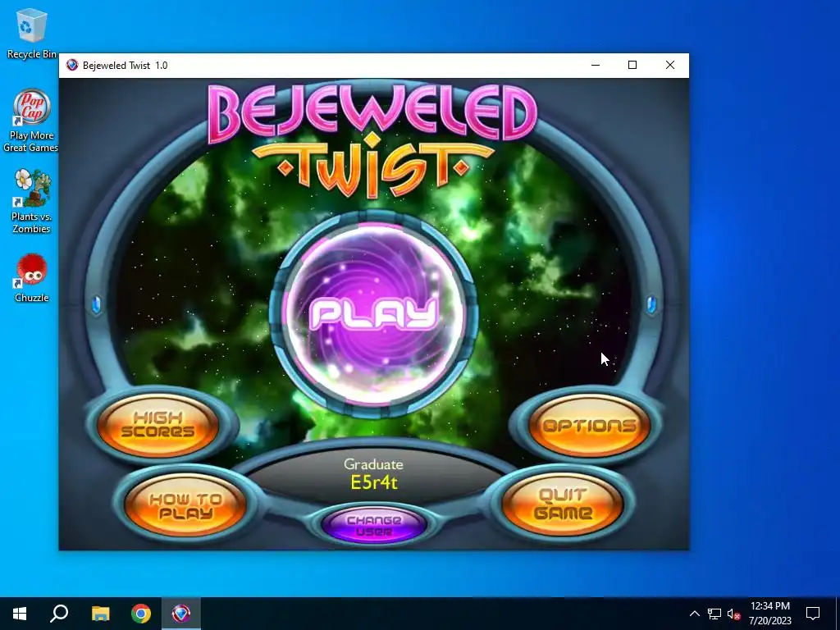Click the Bejeweled Twist taskbar icon
Screen dimensions: 840x630
click(181, 614)
